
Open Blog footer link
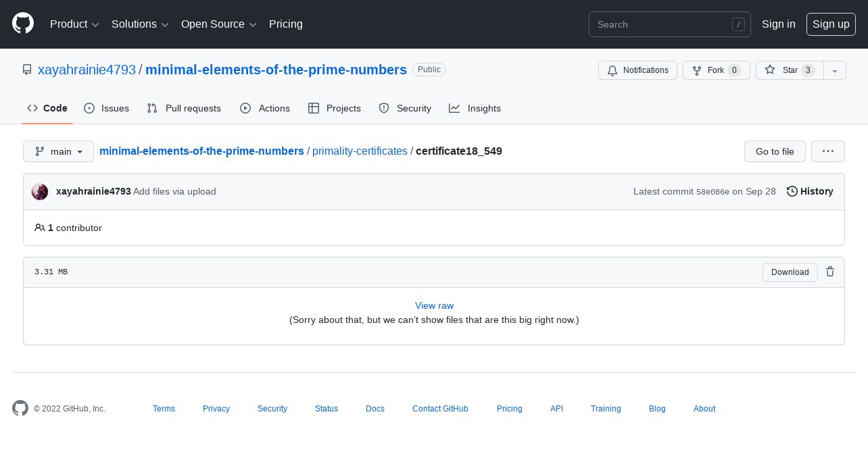click(657, 409)
